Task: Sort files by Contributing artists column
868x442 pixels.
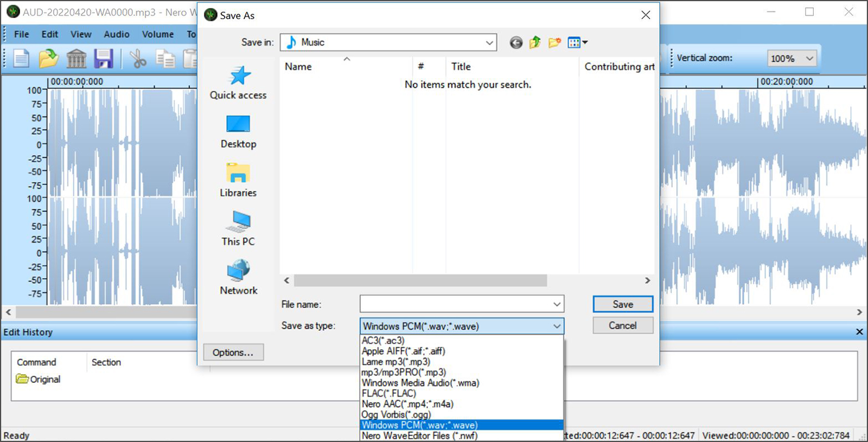Action: (617, 67)
